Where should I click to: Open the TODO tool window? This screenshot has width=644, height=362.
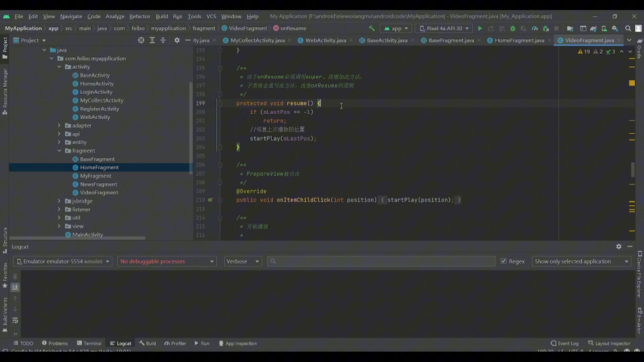coord(23,343)
